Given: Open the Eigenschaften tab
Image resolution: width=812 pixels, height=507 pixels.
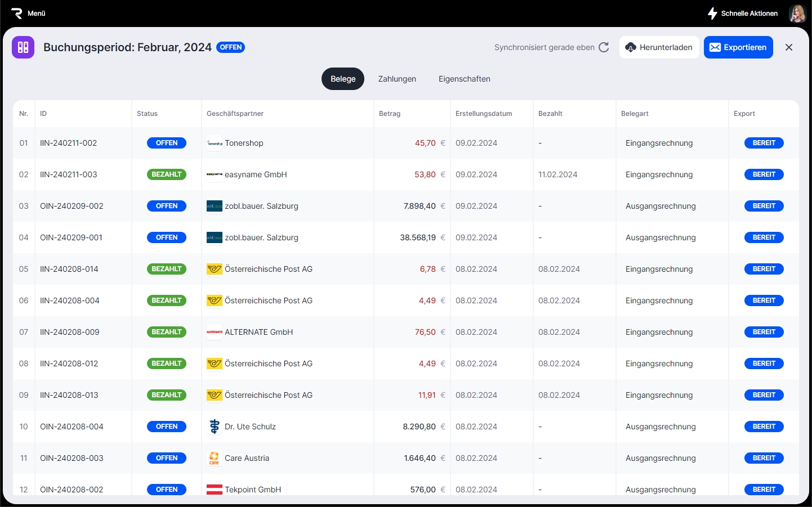Looking at the screenshot, I should click(x=464, y=79).
